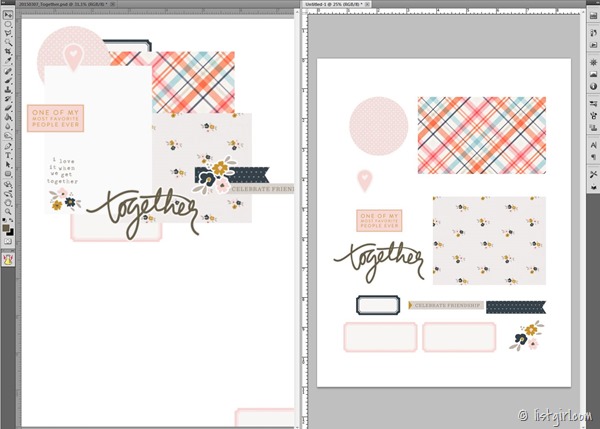Open the foreground color swatch

tap(6, 228)
